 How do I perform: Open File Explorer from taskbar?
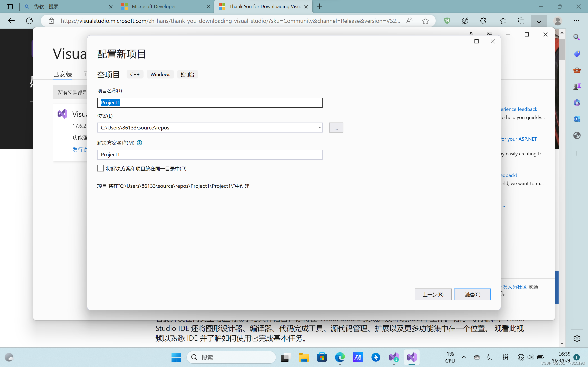pos(304,357)
